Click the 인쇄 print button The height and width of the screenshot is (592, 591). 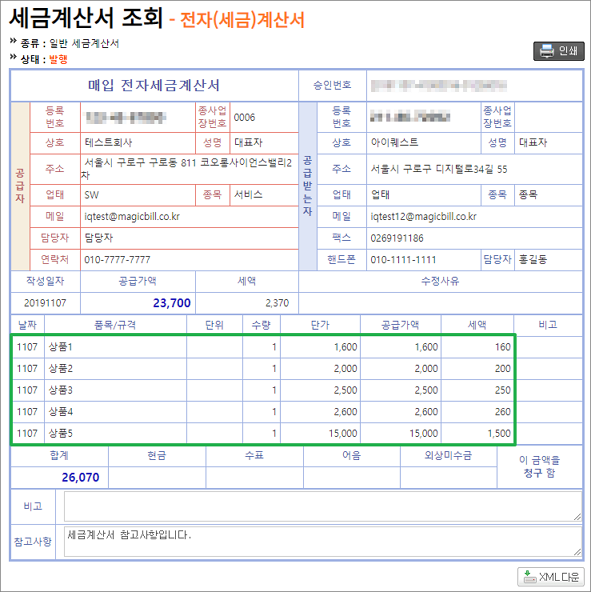click(x=559, y=51)
